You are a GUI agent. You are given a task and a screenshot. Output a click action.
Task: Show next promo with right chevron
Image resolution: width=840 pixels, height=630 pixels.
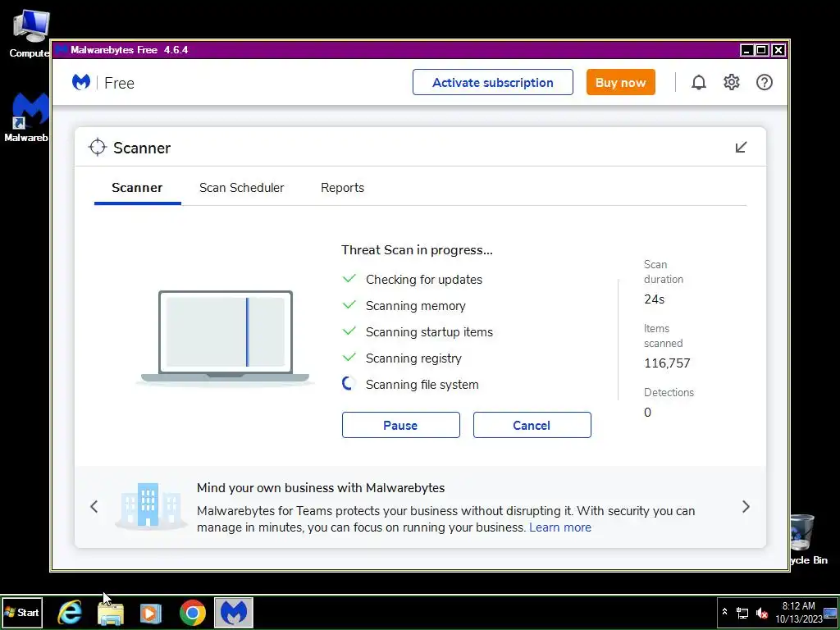coord(746,507)
